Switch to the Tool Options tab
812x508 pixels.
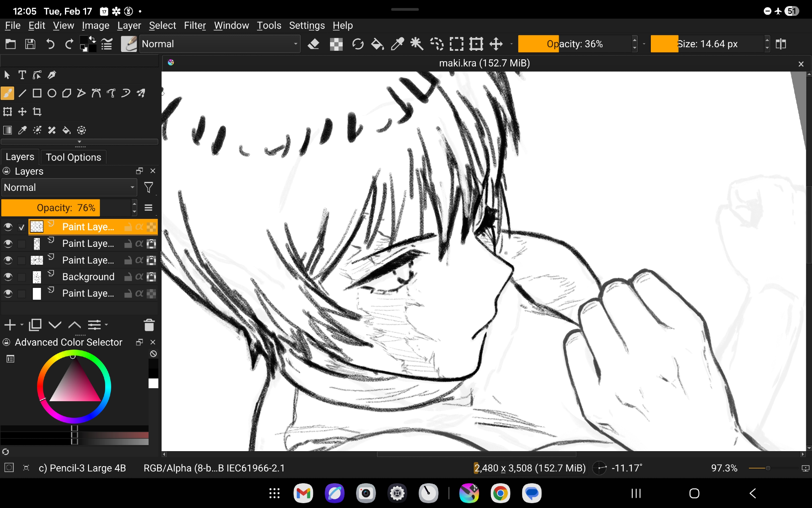click(73, 157)
